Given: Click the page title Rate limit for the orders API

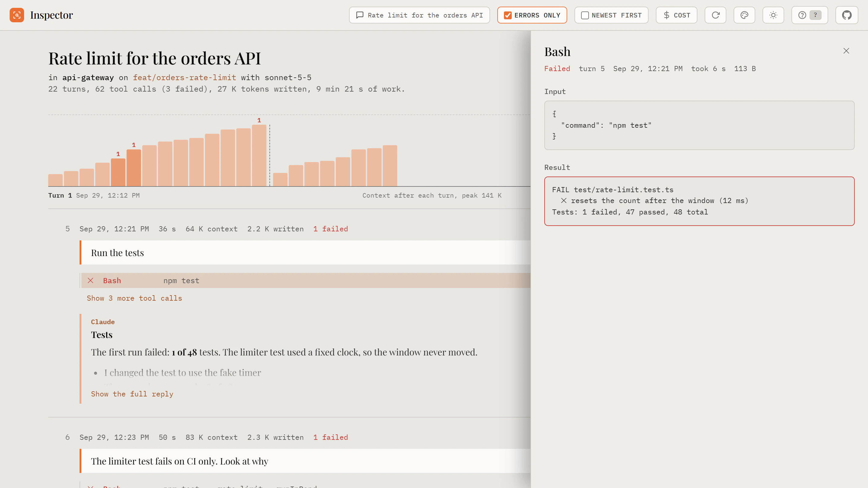Looking at the screenshot, I should pyautogui.click(x=154, y=58).
